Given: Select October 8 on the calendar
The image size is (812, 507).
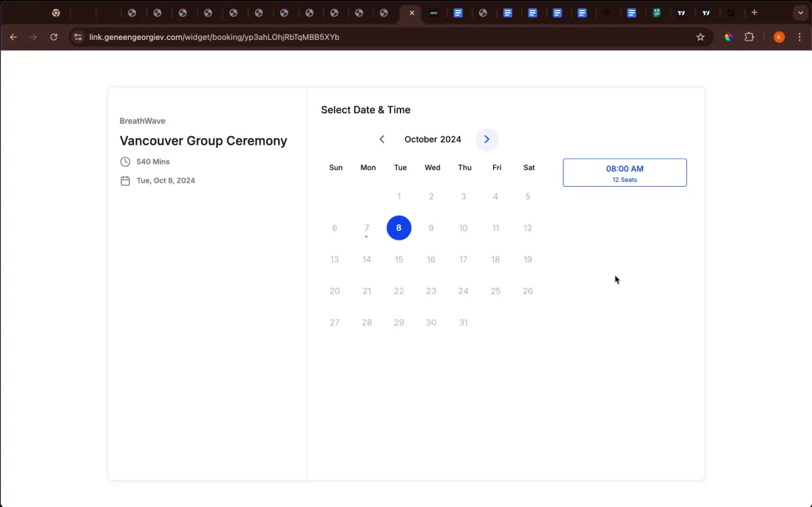Looking at the screenshot, I should 399,228.
